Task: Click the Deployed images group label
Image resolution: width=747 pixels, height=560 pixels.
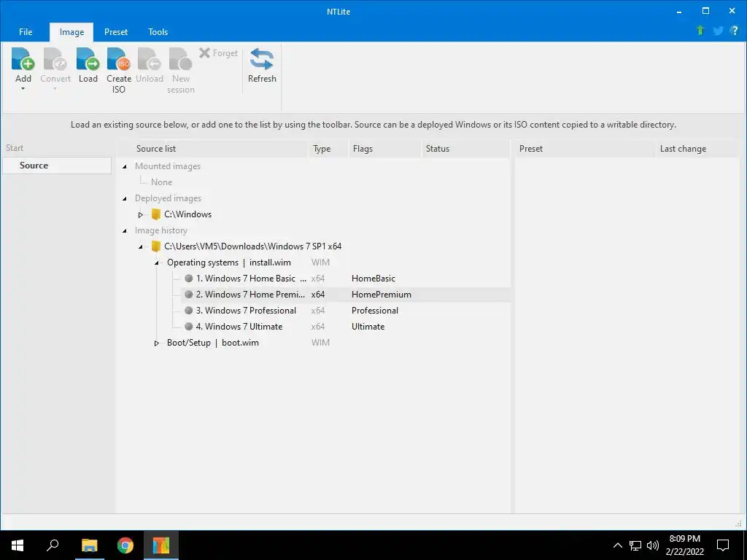Action: click(168, 198)
